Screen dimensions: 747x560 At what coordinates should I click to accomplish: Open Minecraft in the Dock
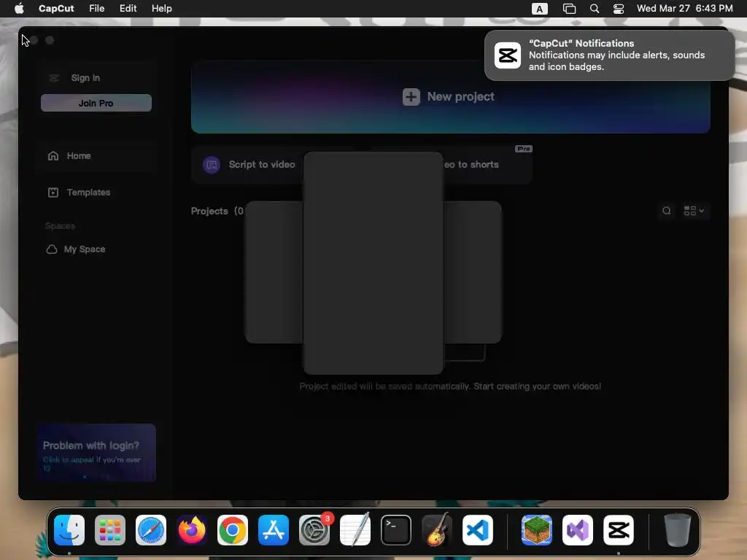click(537, 530)
